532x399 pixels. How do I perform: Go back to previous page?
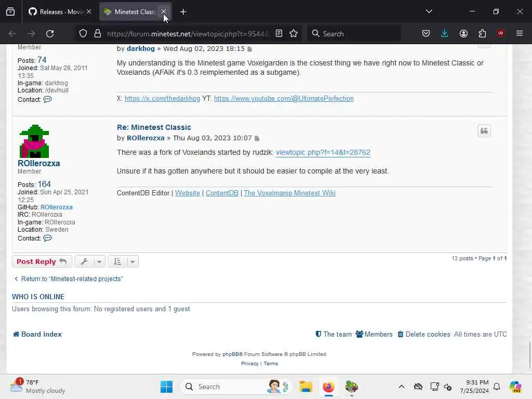click(12, 34)
